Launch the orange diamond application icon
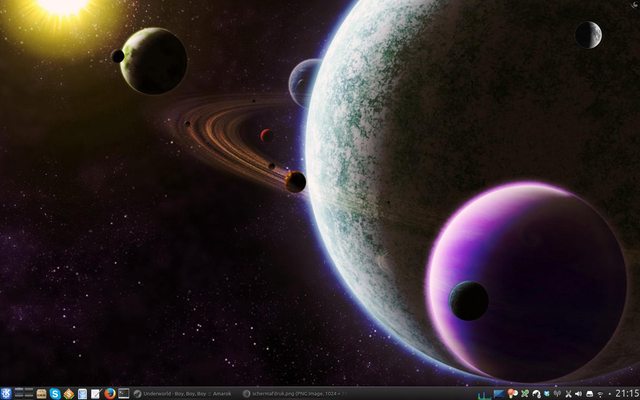Screen dimensions: 640x400 (69, 393)
